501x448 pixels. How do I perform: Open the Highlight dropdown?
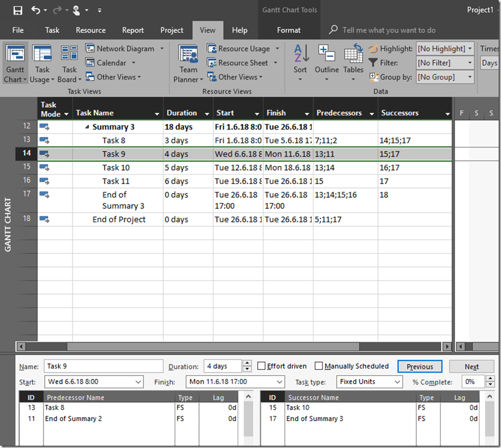click(445, 49)
